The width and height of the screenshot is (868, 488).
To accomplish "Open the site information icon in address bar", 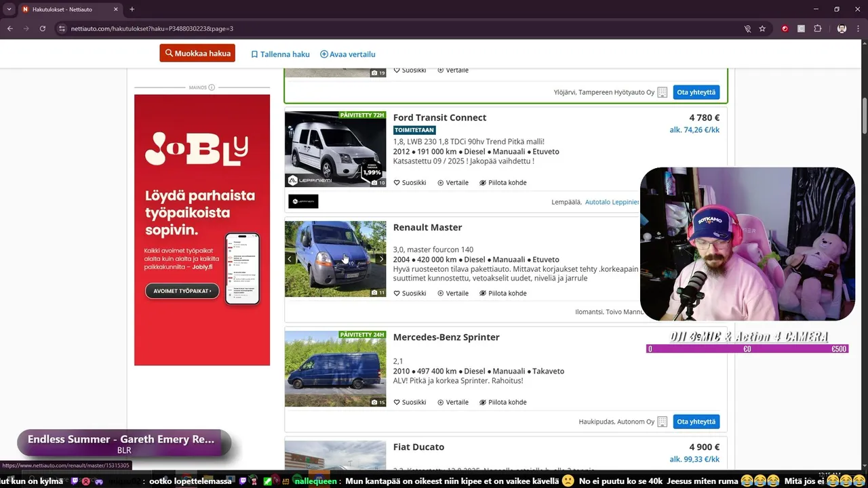I will [x=62, y=28].
